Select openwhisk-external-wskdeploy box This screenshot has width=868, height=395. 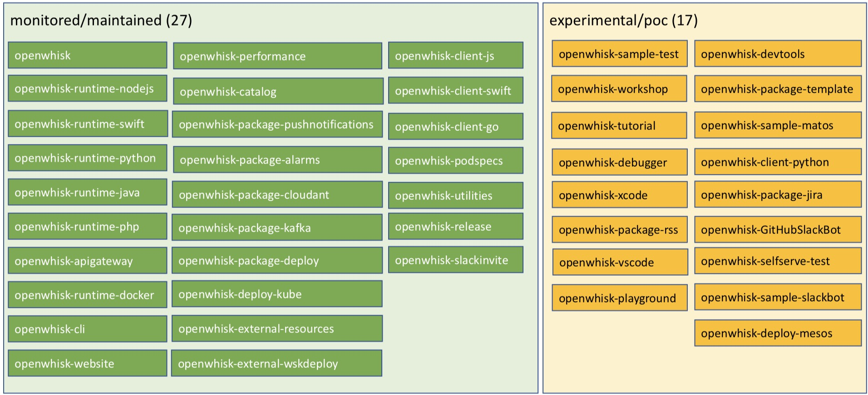click(276, 363)
